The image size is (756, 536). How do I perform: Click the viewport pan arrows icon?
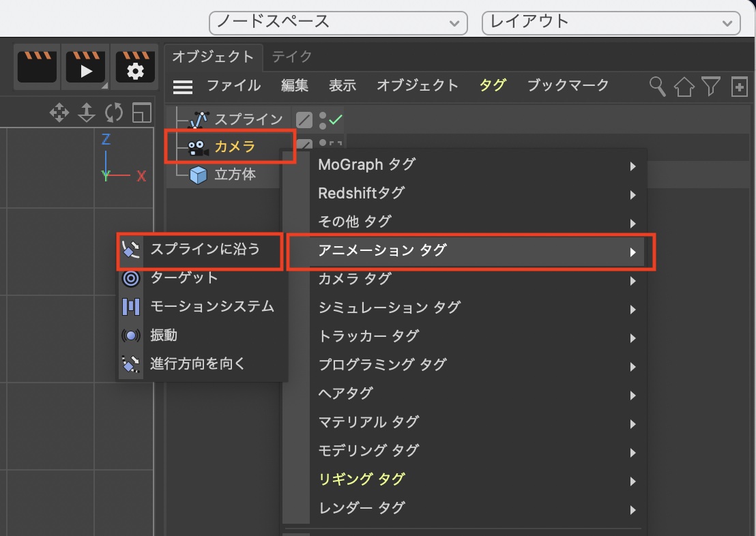(59, 113)
